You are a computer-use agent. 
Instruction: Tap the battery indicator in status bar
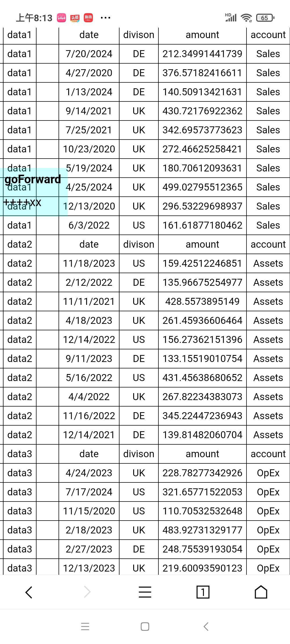(265, 18)
